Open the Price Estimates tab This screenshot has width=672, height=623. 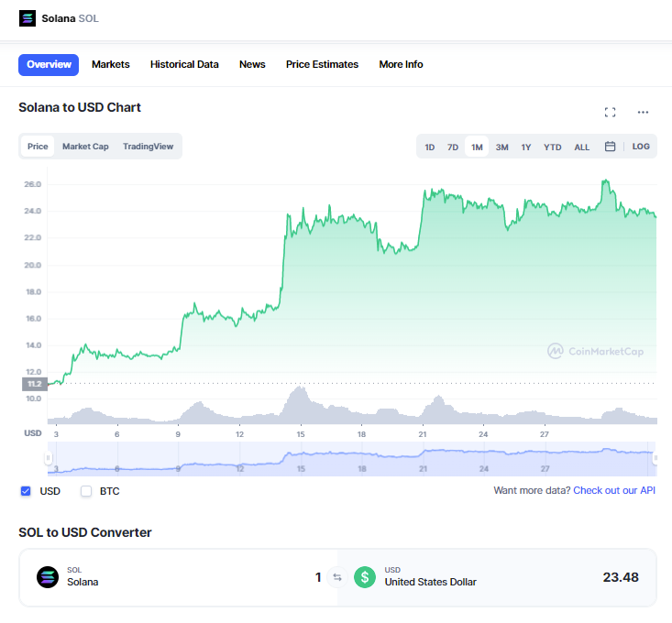[x=322, y=65]
